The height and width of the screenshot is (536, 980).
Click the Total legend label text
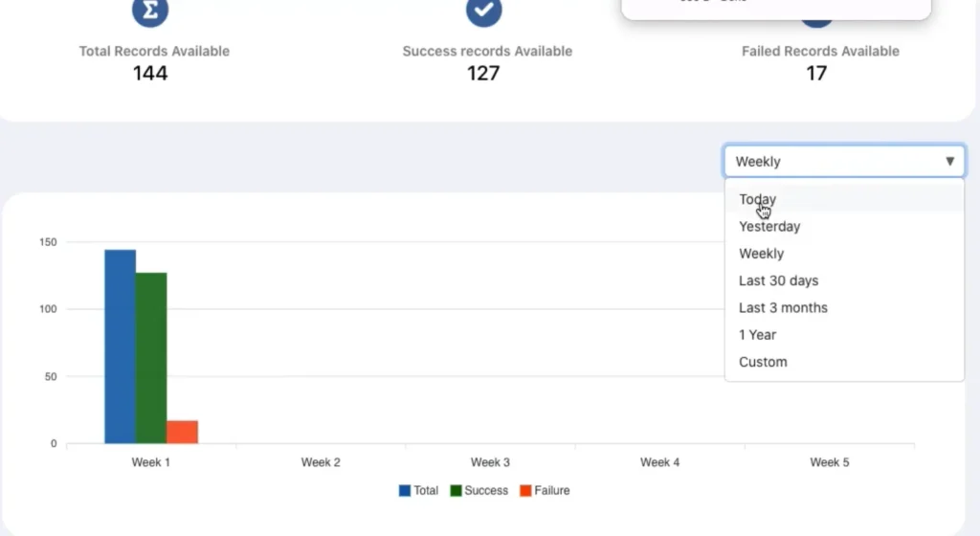(x=426, y=490)
